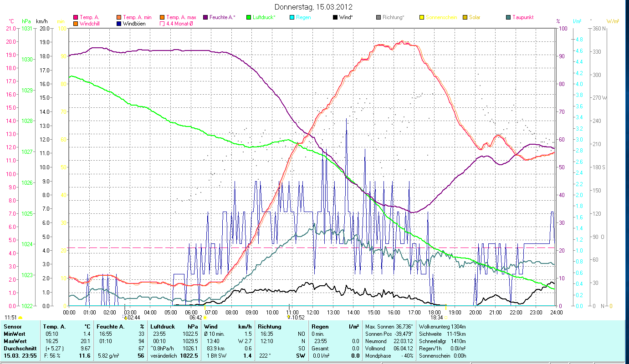
Task: Click the sunrise marker icon at 06:42
Action: point(205,317)
